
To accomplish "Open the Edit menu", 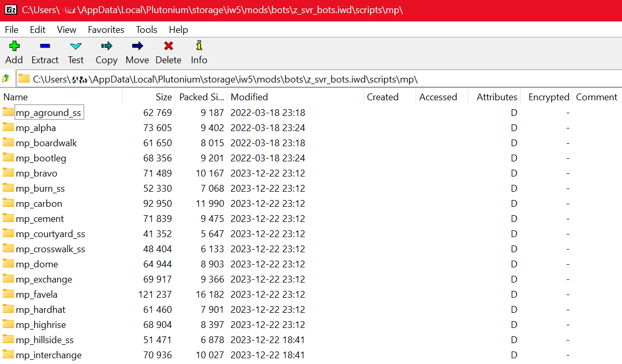I will pos(38,30).
